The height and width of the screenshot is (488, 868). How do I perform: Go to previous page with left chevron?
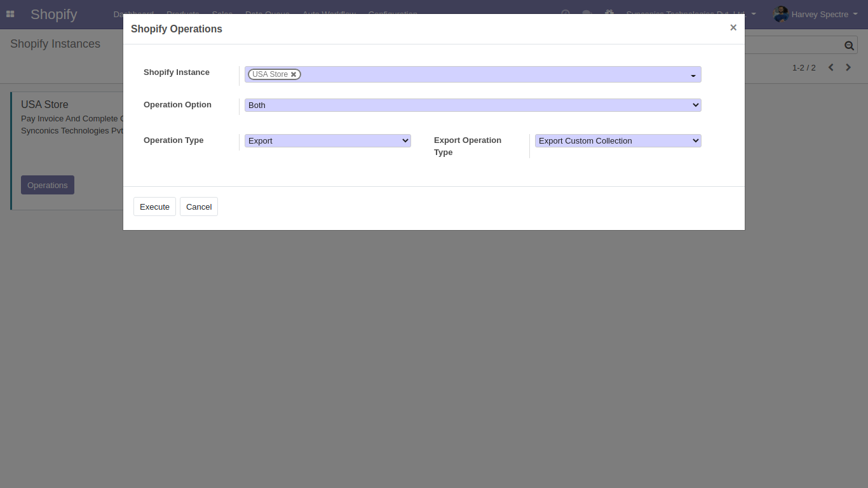831,67
